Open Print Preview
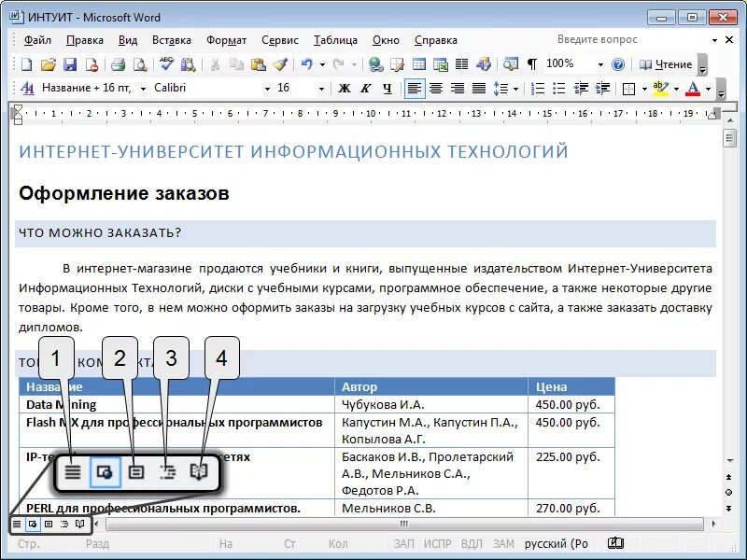The image size is (747, 560). (x=139, y=64)
